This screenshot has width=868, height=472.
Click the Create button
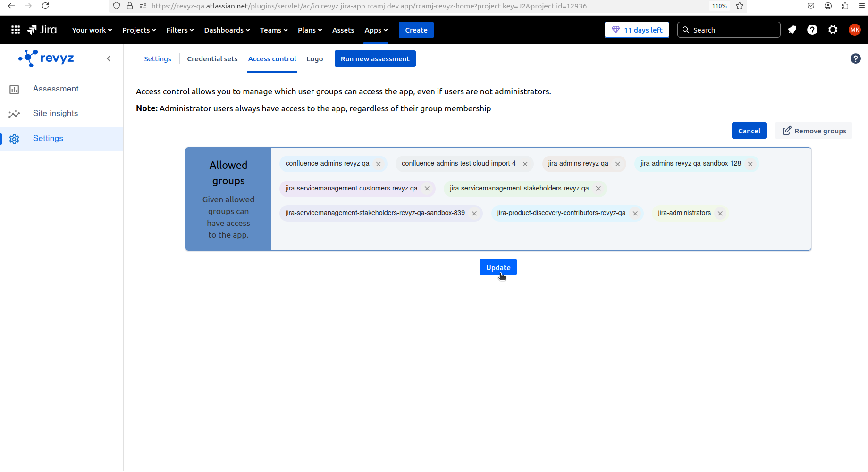(x=416, y=30)
